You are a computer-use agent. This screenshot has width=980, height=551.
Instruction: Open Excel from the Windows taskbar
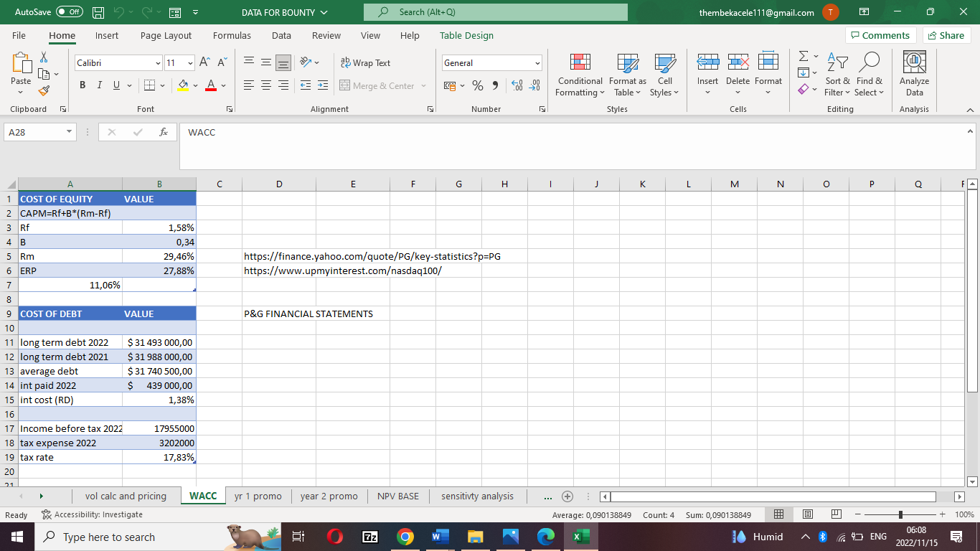point(578,537)
